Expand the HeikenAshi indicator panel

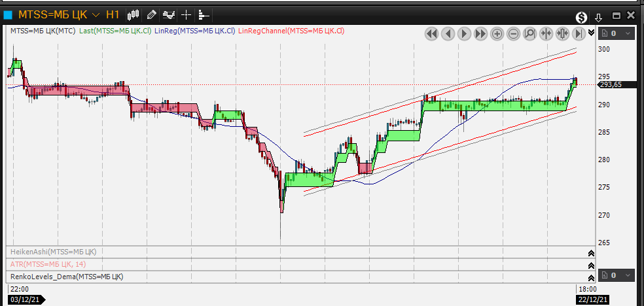(x=591, y=253)
